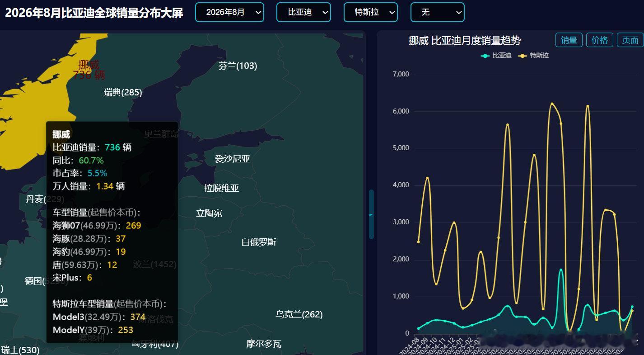Screen dimensions: 644x355
Task: Switch chart to 销量 view
Action: 569,40
